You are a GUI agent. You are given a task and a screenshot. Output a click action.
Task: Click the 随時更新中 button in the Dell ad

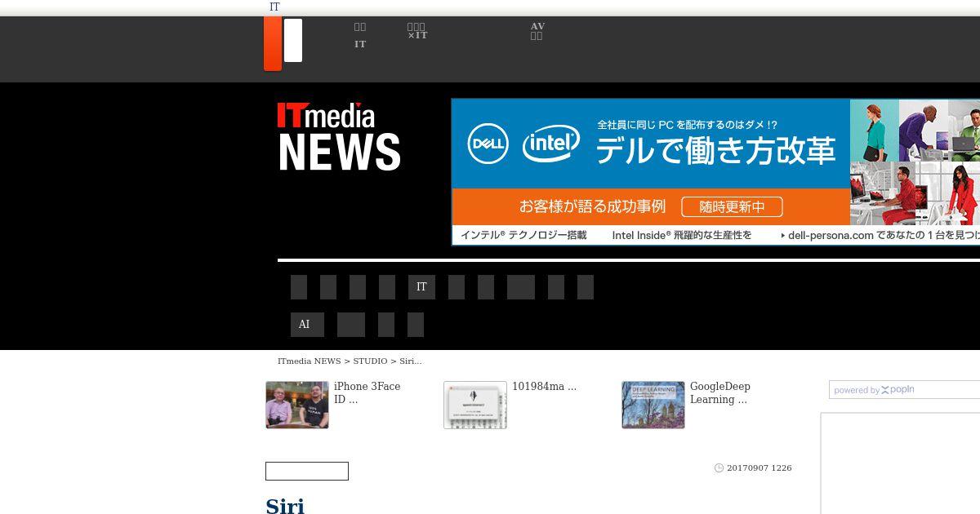[732, 206]
